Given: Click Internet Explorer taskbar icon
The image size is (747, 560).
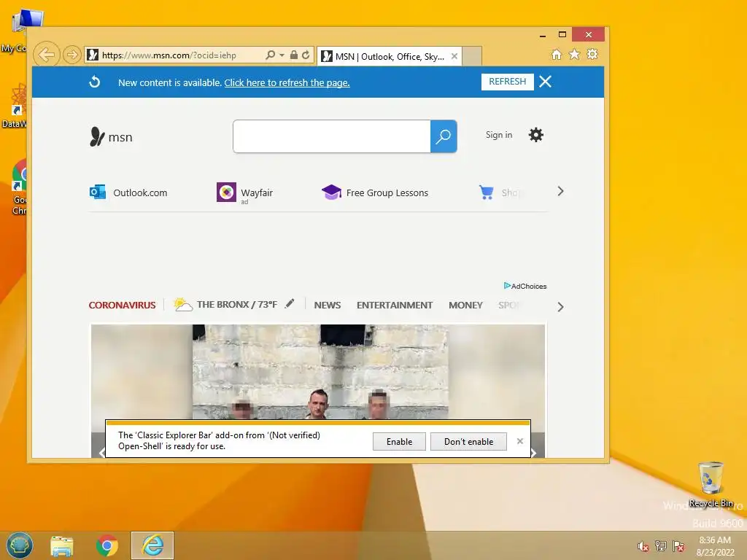Looking at the screenshot, I should click(152, 545).
